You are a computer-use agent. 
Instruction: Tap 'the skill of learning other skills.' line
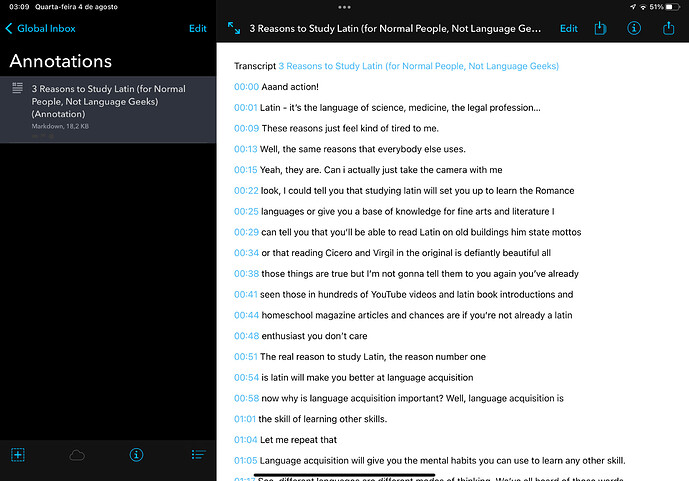[323, 419]
